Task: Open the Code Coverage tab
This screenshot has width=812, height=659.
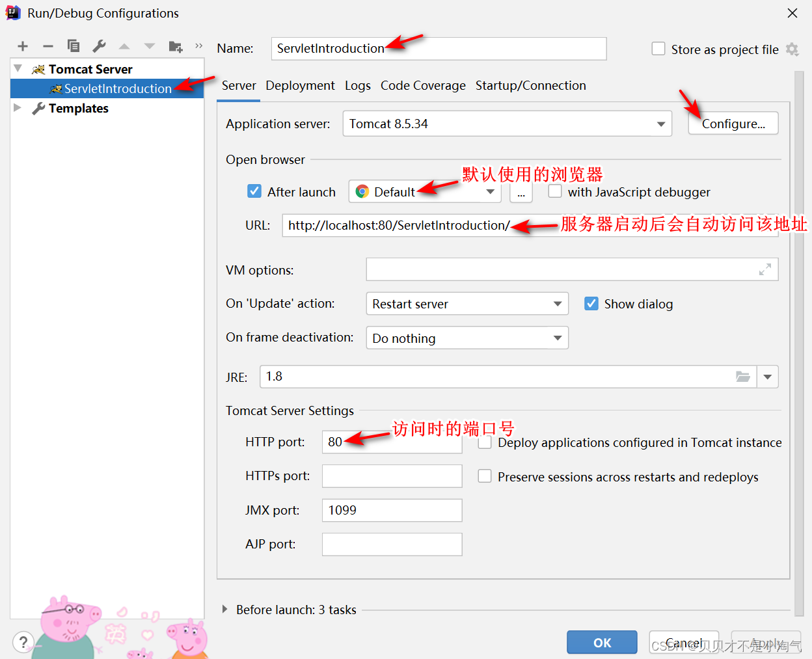Action: pyautogui.click(x=423, y=86)
